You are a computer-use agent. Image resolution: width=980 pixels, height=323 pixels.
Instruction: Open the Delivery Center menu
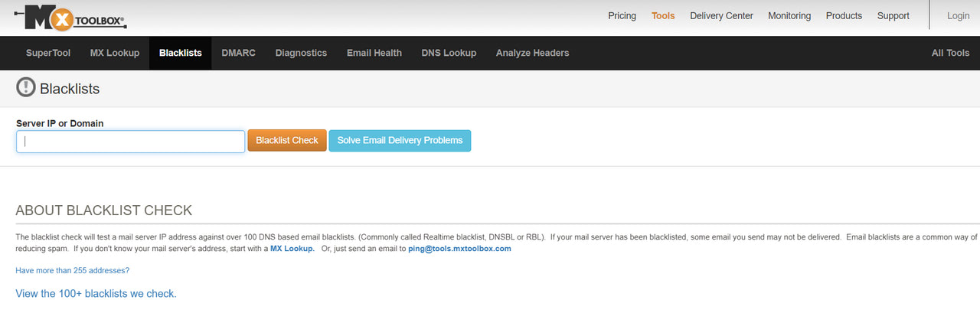click(721, 15)
